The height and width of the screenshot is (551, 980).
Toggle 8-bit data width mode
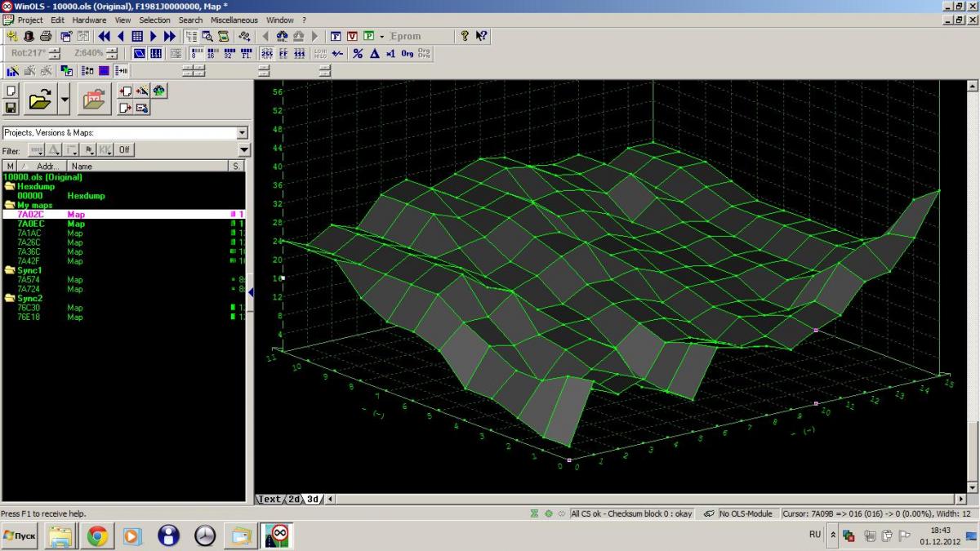(x=197, y=53)
